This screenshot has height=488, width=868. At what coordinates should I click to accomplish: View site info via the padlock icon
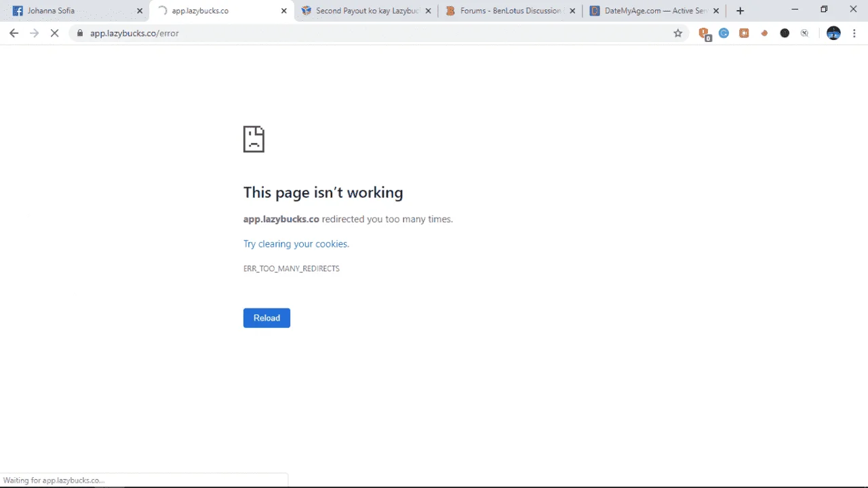(x=80, y=33)
